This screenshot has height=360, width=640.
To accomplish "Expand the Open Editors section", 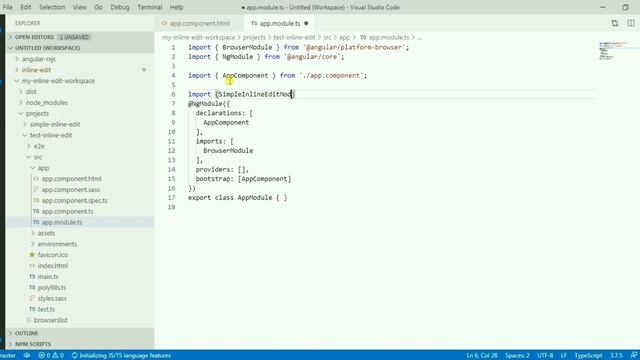I will 80,37.
